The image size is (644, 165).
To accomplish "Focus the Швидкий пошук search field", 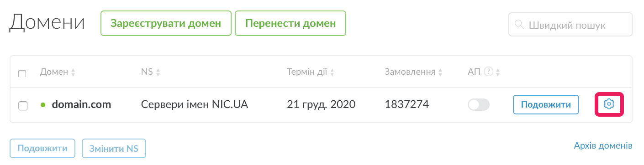I will tap(570, 25).
